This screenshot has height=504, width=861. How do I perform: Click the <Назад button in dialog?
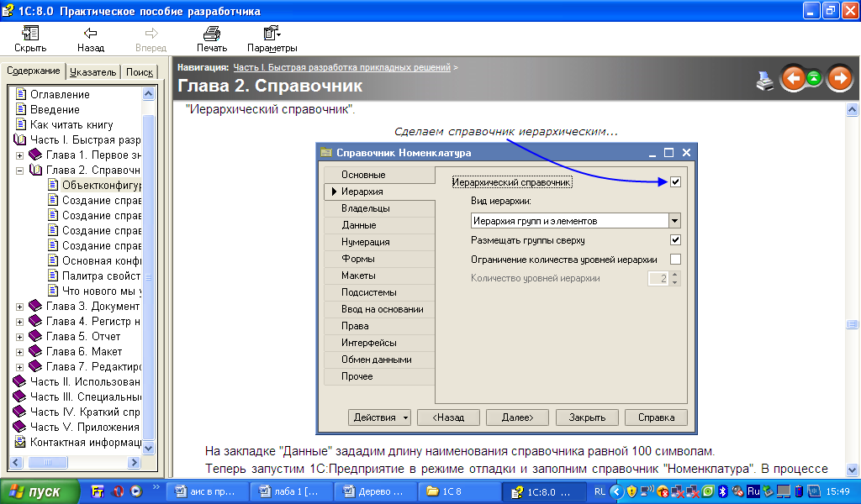click(449, 417)
